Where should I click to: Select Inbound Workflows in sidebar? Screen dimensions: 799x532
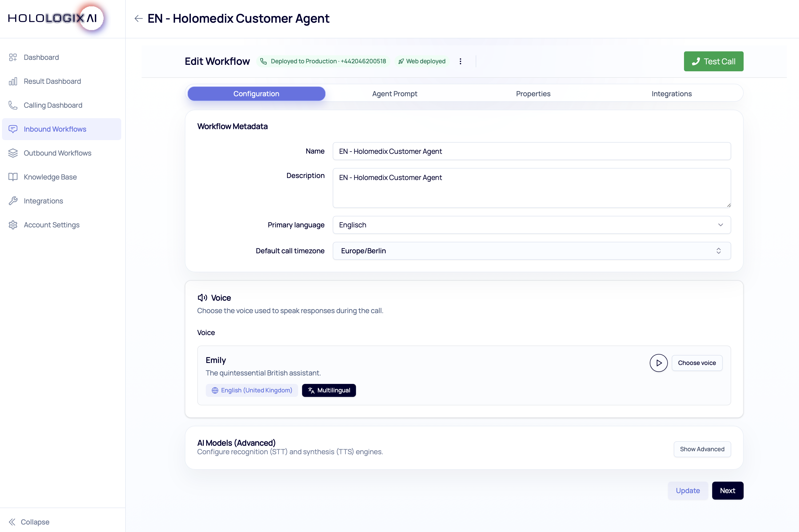(x=61, y=129)
